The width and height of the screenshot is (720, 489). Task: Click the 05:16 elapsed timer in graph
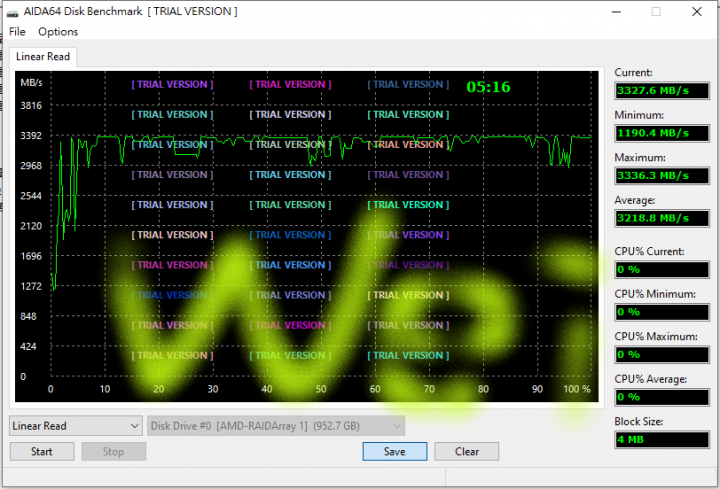pyautogui.click(x=488, y=87)
